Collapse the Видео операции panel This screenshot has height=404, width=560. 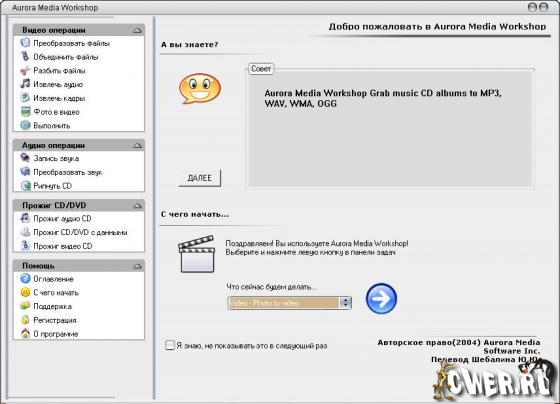click(138, 30)
